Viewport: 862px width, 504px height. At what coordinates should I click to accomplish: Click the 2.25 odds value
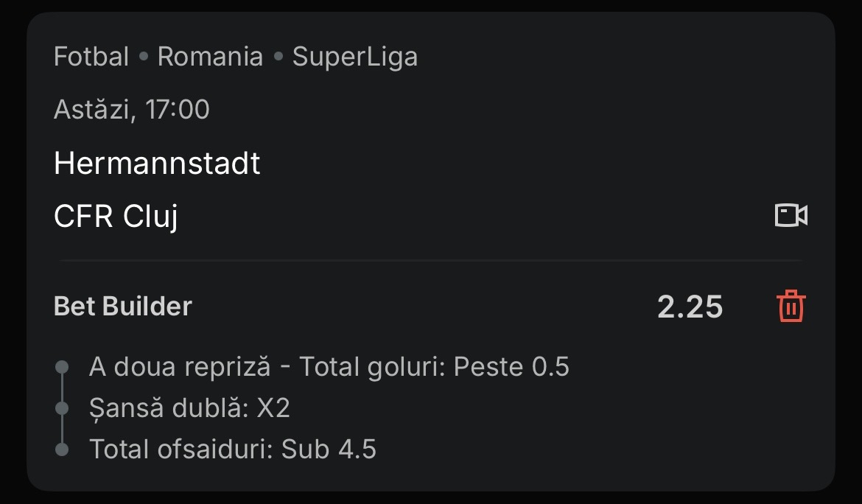[690, 307]
